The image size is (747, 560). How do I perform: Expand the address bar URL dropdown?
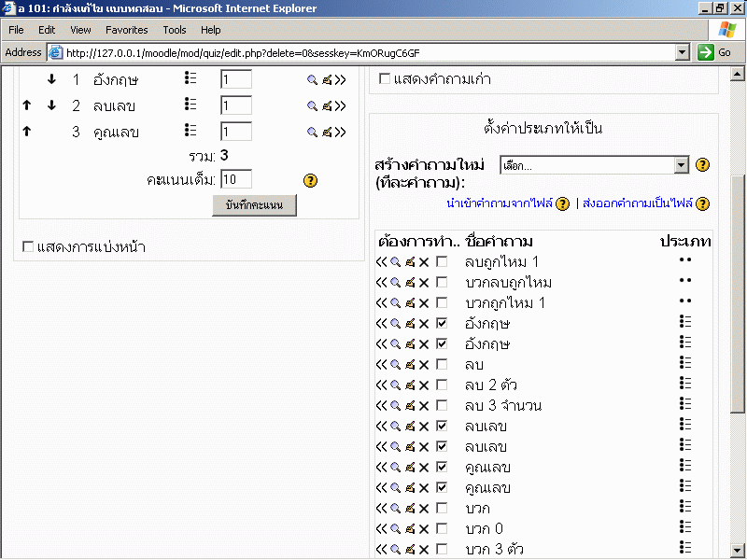pos(683,53)
